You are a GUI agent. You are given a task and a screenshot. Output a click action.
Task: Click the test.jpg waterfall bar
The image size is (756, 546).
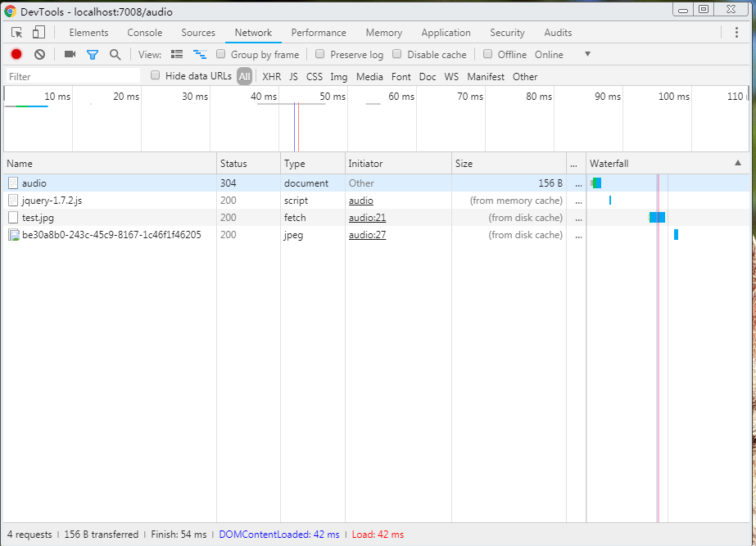pyautogui.click(x=657, y=218)
